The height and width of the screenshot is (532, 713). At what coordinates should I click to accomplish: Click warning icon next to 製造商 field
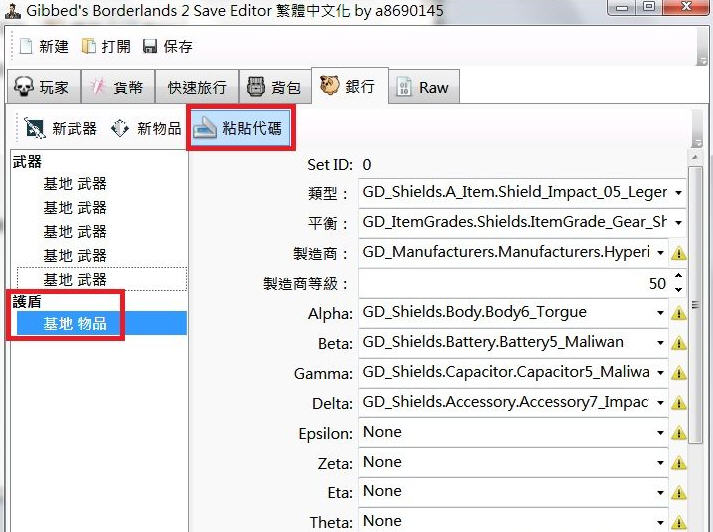(x=678, y=253)
